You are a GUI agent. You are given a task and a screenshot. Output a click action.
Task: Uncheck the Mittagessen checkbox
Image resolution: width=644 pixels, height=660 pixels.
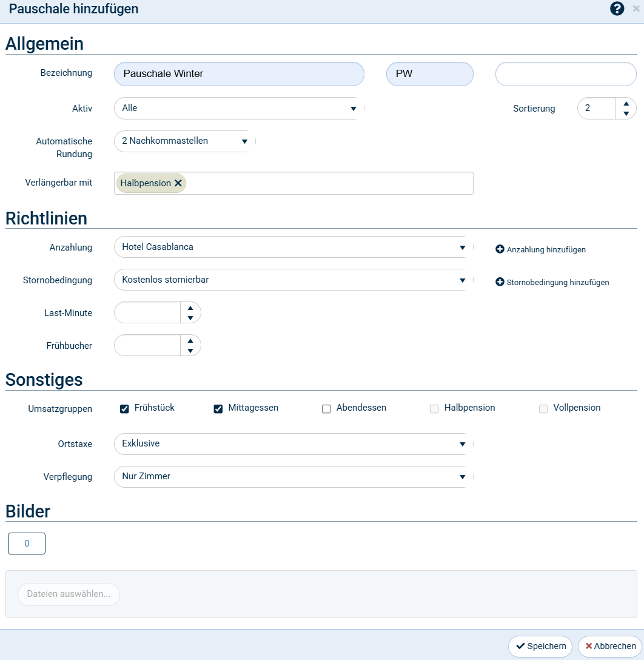(x=218, y=409)
